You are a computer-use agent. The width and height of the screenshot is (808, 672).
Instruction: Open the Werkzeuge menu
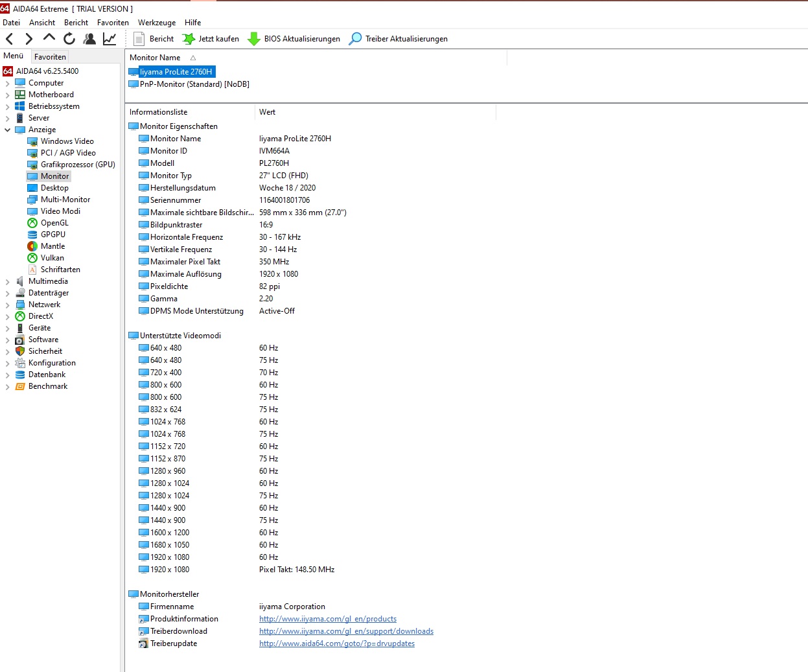click(157, 22)
